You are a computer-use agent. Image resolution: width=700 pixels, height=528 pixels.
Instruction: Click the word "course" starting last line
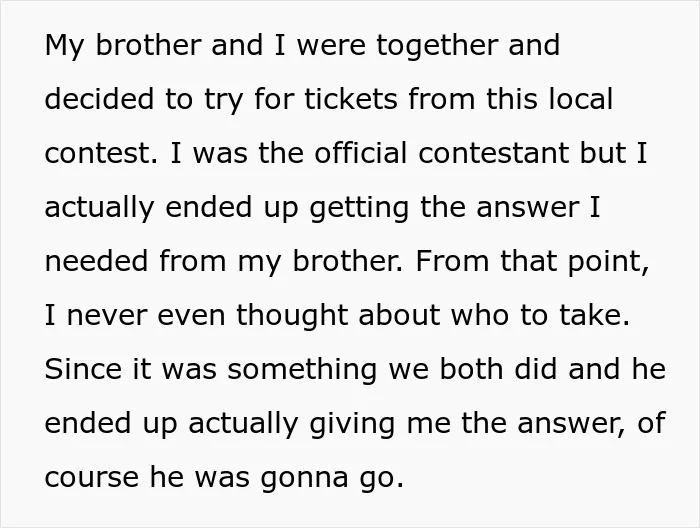92,478
